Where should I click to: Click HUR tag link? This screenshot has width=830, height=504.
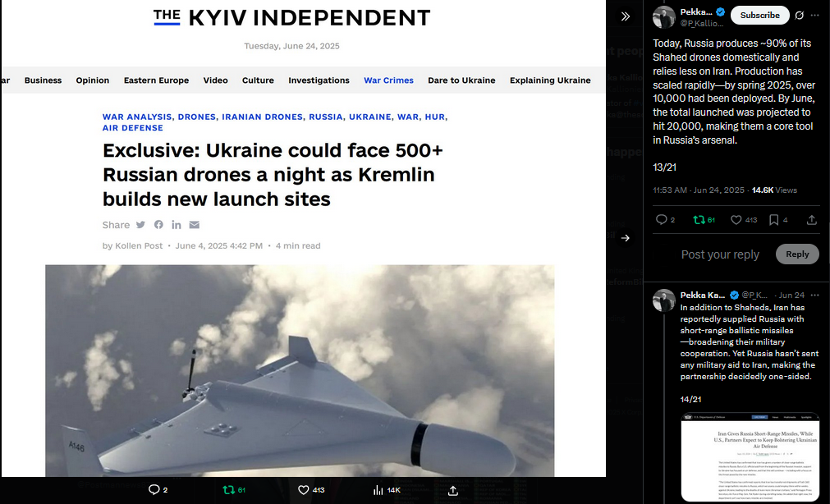click(434, 117)
